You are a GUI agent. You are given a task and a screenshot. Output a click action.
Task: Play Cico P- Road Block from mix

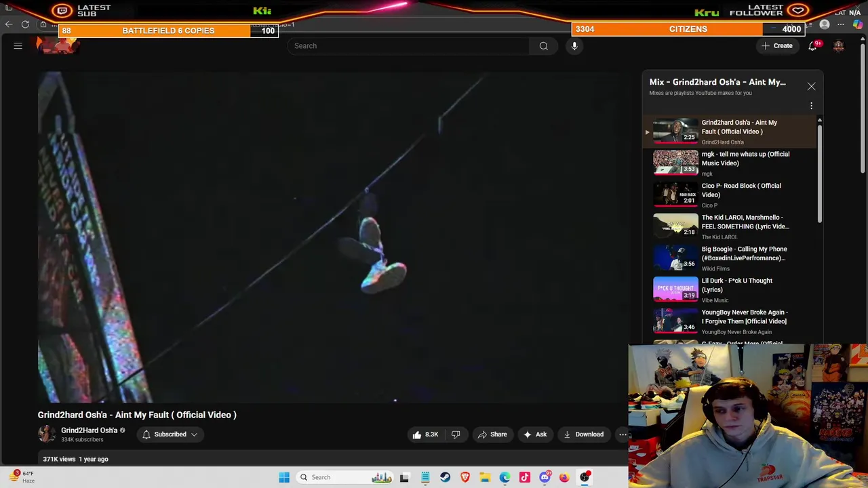pyautogui.click(x=729, y=195)
